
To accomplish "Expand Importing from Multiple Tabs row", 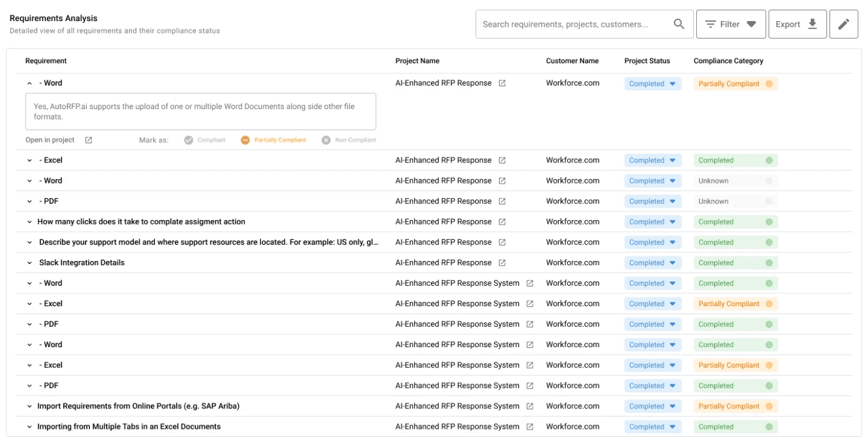I will coord(29,426).
